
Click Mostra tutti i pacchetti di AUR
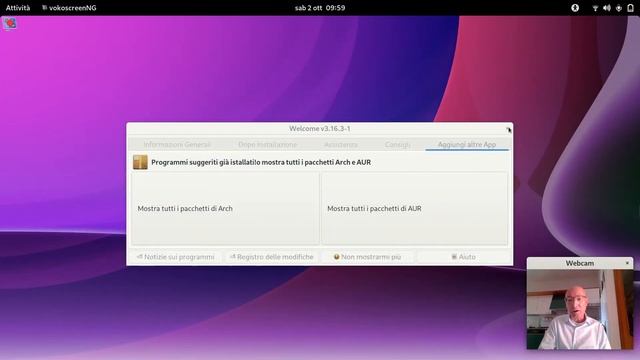[x=415, y=209]
